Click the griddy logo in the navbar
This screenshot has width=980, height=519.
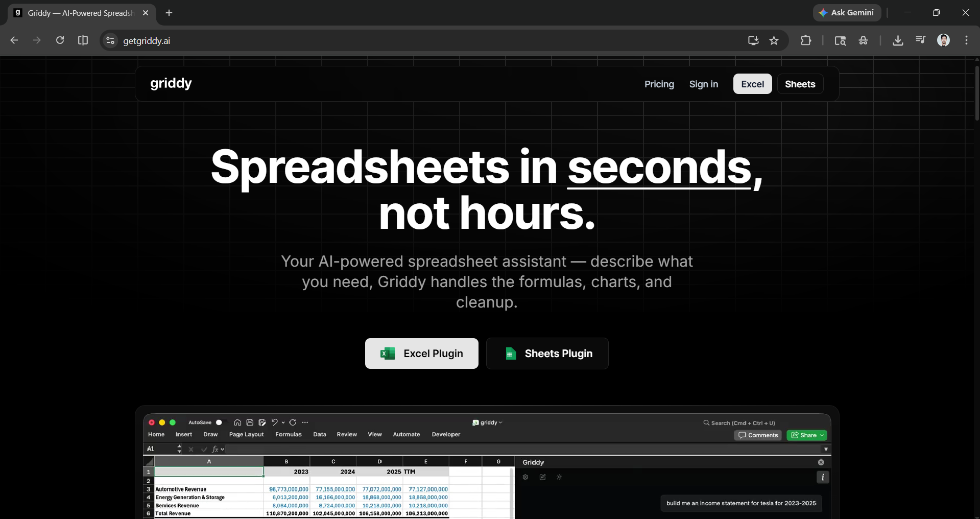(x=171, y=83)
